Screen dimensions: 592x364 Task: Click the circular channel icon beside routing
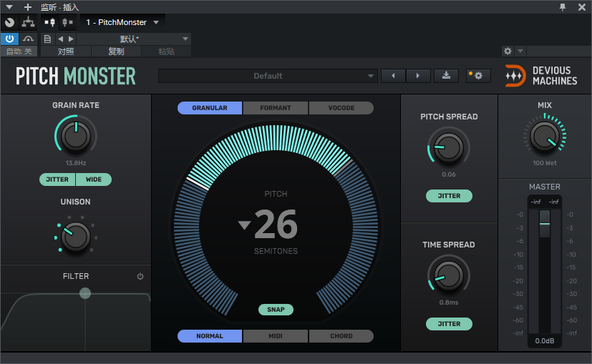(10, 22)
